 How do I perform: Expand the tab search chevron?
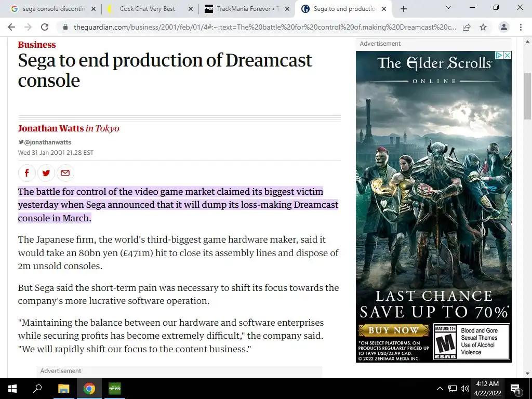(x=448, y=7)
